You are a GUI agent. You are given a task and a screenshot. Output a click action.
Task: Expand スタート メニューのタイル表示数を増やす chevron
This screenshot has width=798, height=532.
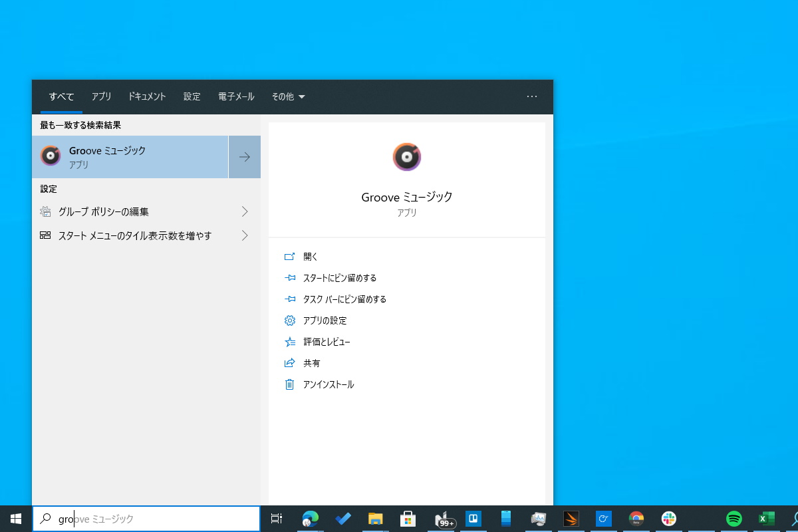(245, 235)
